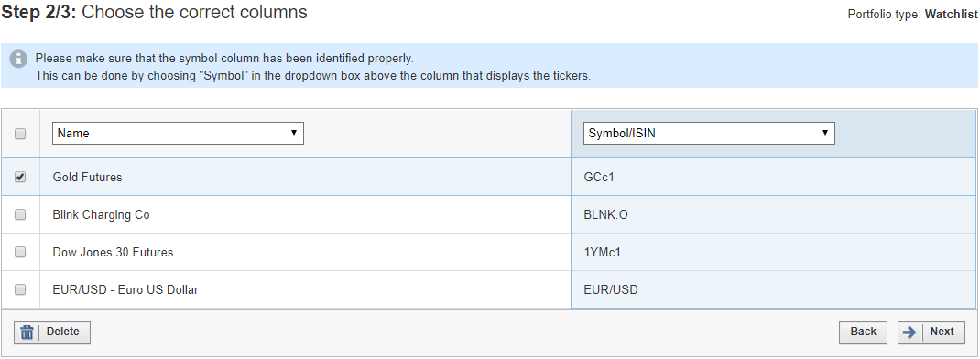Click the Name dropdown arrow
Viewport: 980px width, 359px height.
pos(294,133)
